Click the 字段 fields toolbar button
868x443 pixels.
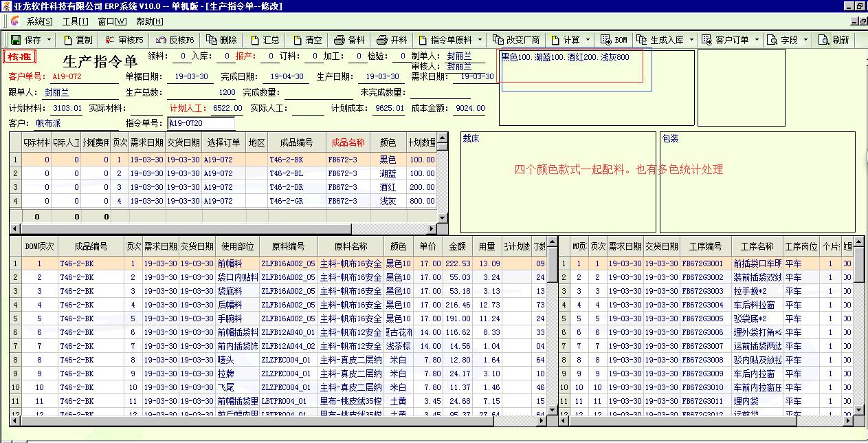pos(783,40)
